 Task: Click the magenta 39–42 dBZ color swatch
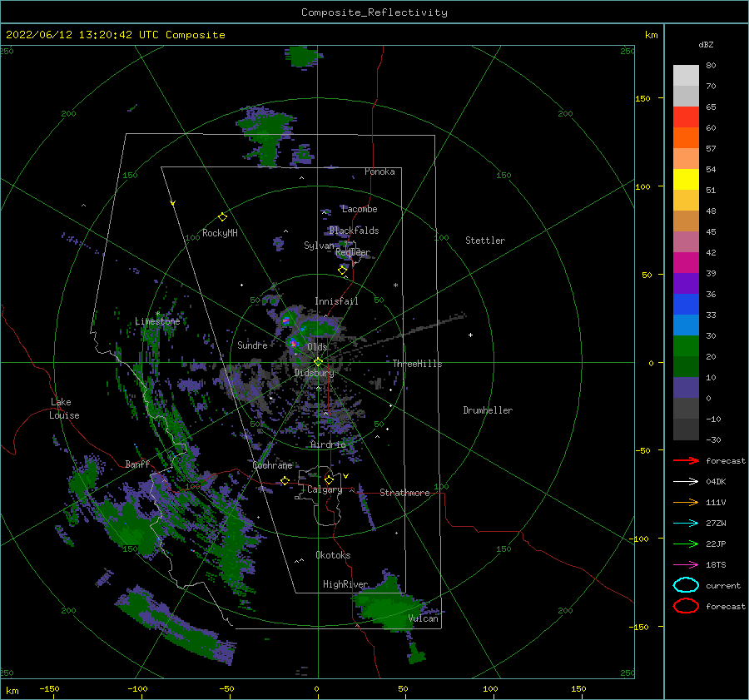[686, 263]
